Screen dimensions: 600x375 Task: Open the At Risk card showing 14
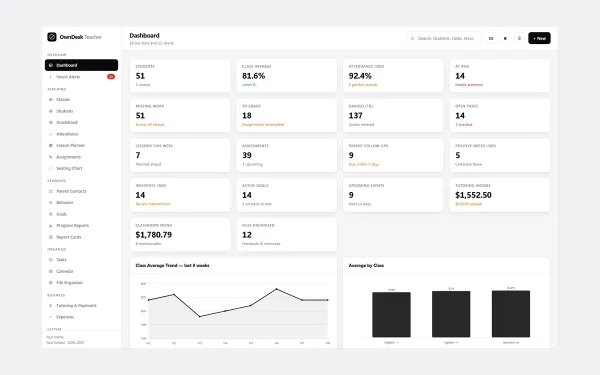point(500,75)
